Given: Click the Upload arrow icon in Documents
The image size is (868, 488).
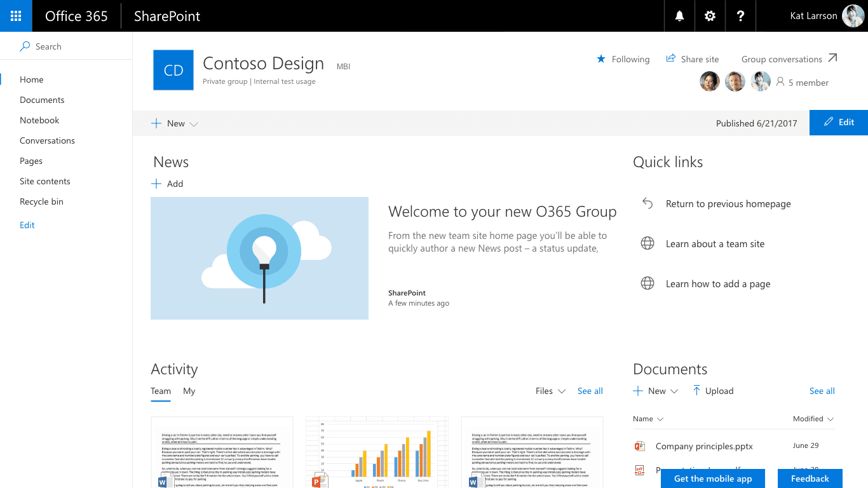Looking at the screenshot, I should (696, 391).
